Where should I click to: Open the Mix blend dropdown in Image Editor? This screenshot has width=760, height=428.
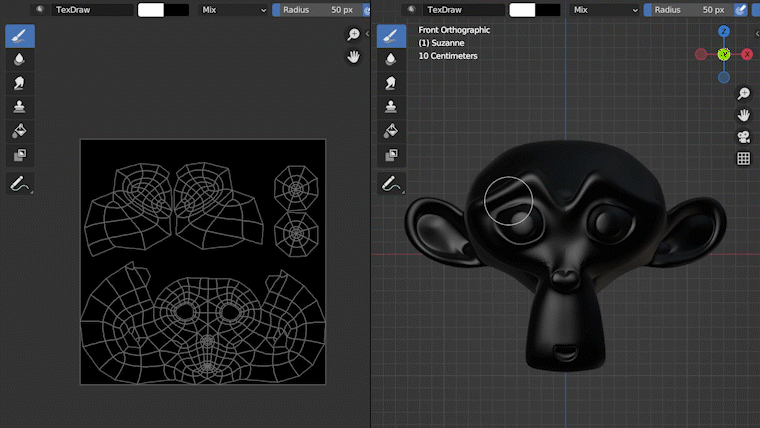tap(234, 9)
